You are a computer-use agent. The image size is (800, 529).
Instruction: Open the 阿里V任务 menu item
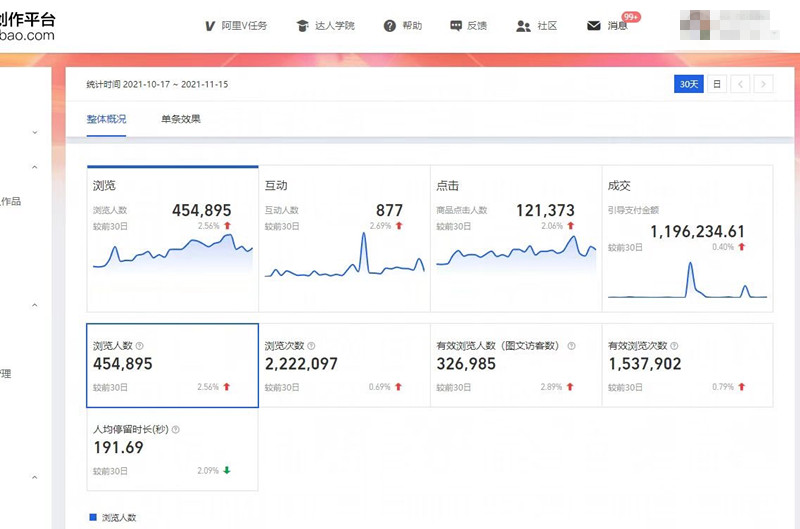236,26
